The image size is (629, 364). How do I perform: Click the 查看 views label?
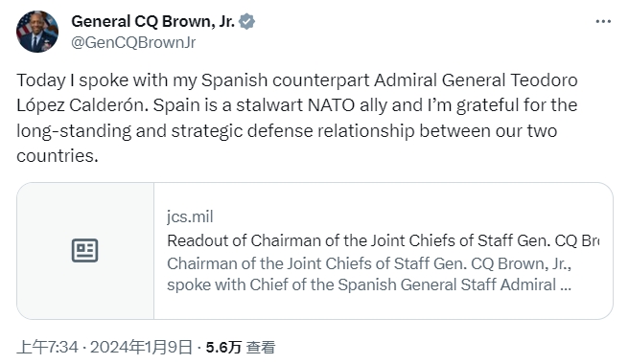261,347
